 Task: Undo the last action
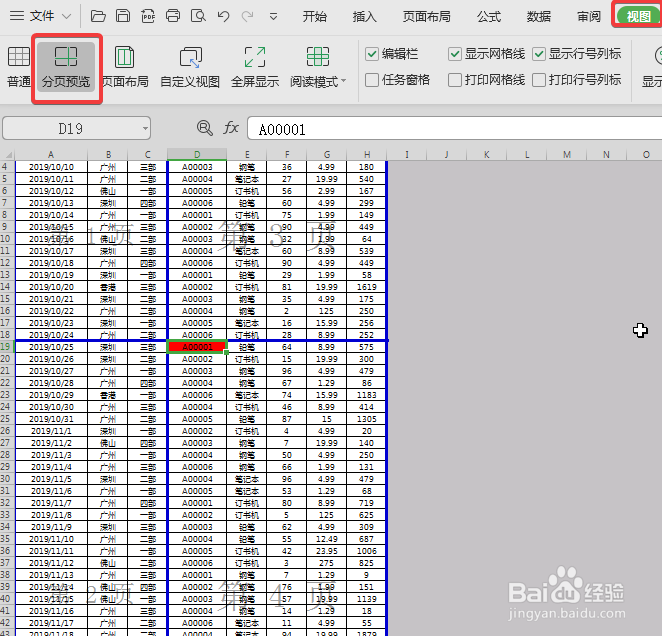[x=223, y=16]
